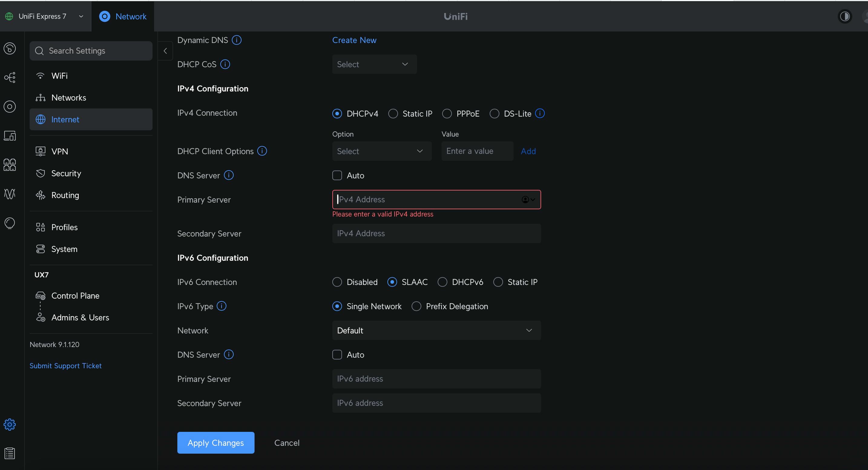Focus the IPv6 Primary Server address field

[436, 379]
